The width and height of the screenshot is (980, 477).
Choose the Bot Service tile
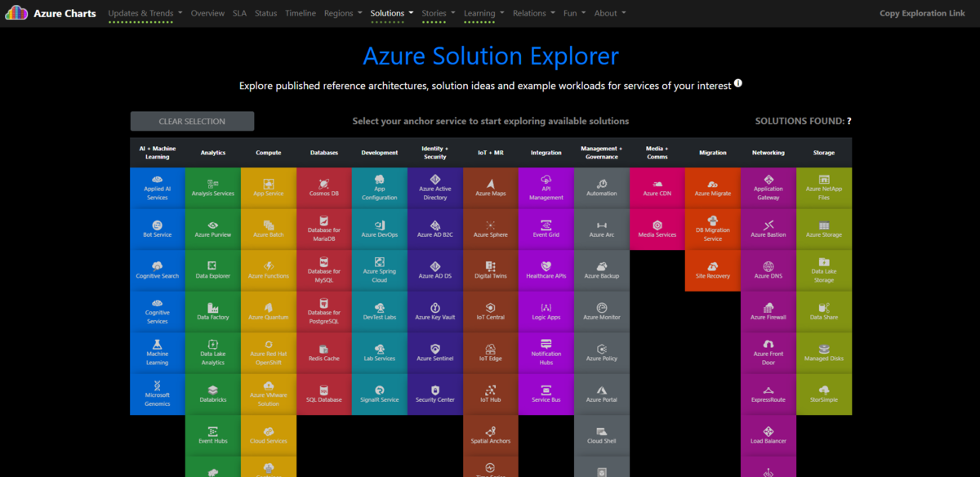coord(158,230)
